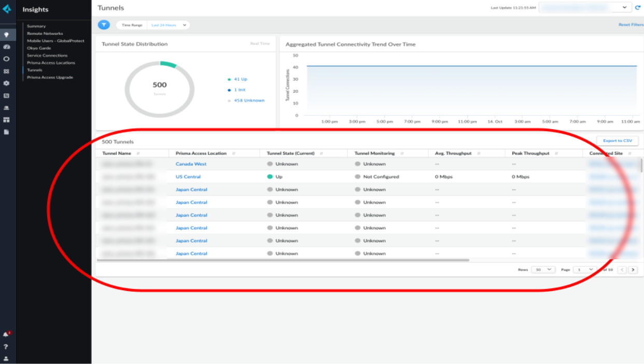644x364 pixels.
Task: Open the Page number dropdown
Action: (584, 270)
